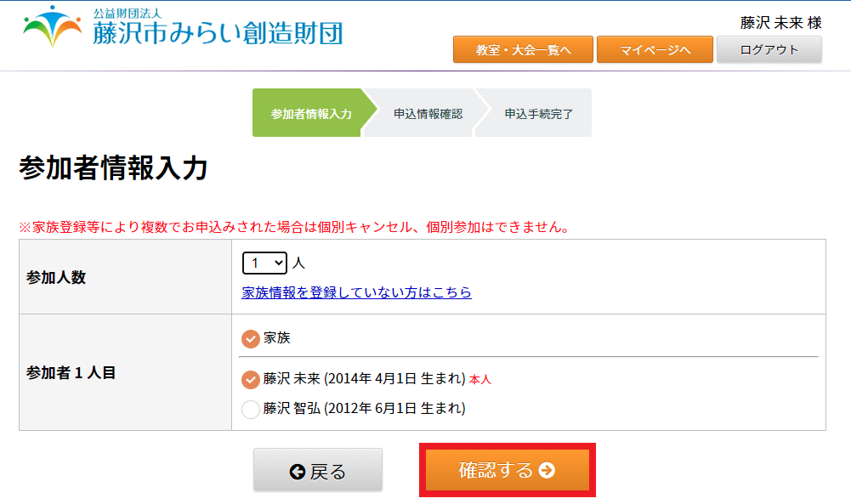The image size is (851, 504).
Task: Click the left arrow icon on 戻る
Action: (297, 473)
